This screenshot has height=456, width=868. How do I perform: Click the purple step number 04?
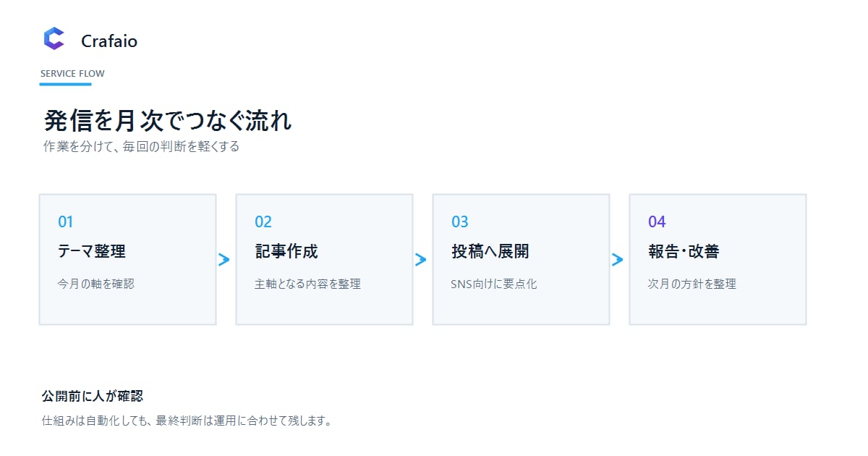point(657,221)
